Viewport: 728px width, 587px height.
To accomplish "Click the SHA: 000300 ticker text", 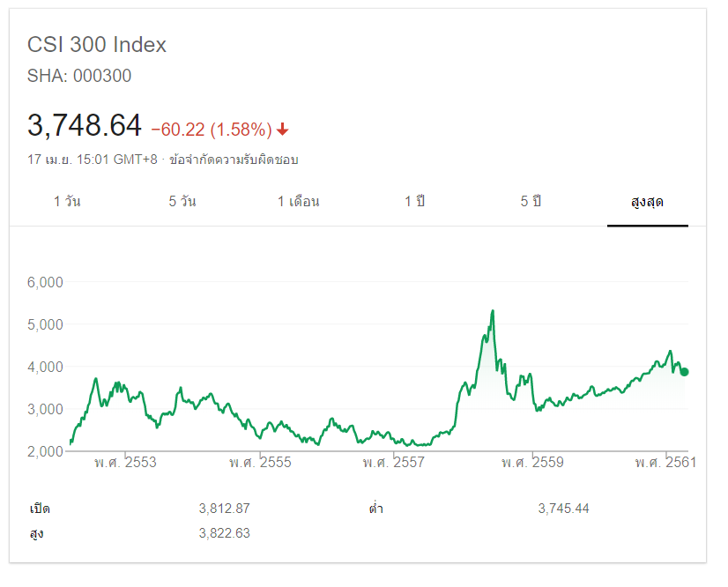I will point(79,76).
